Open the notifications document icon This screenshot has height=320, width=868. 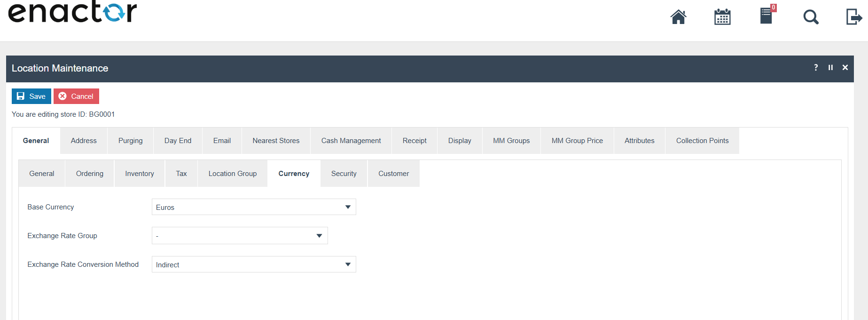coord(766,16)
